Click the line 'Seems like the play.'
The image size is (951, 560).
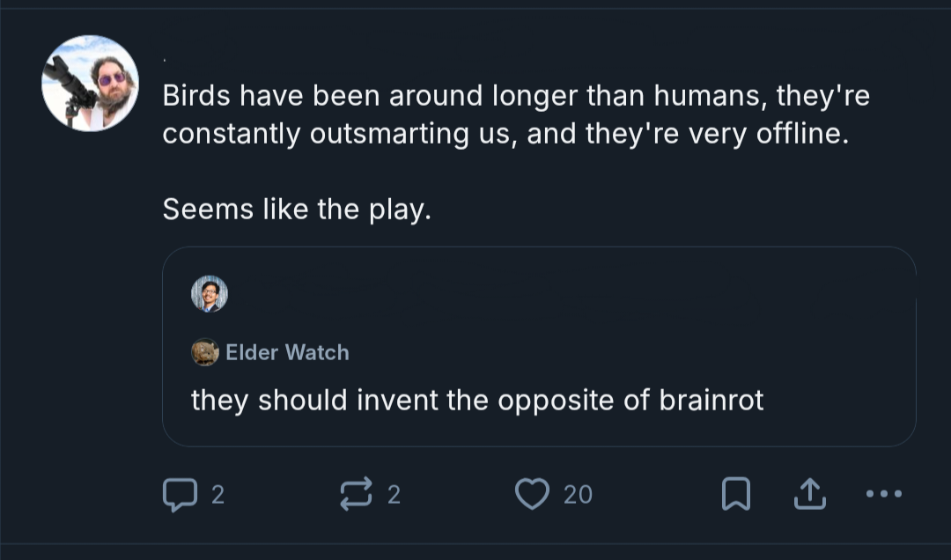[x=297, y=210]
